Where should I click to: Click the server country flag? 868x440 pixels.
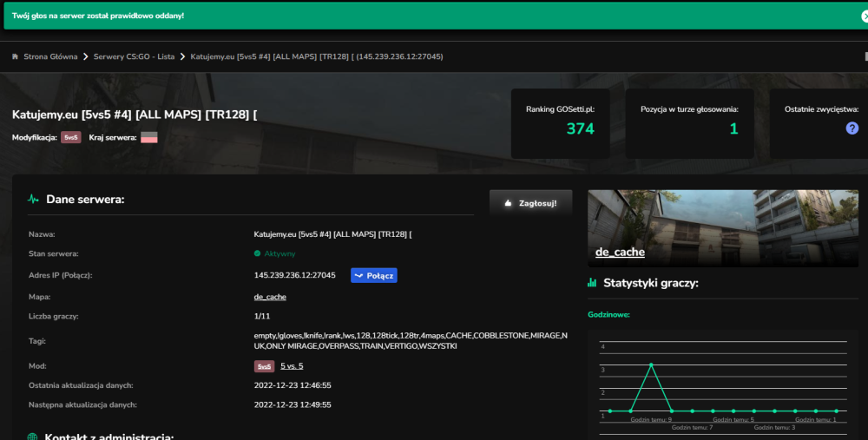click(149, 137)
